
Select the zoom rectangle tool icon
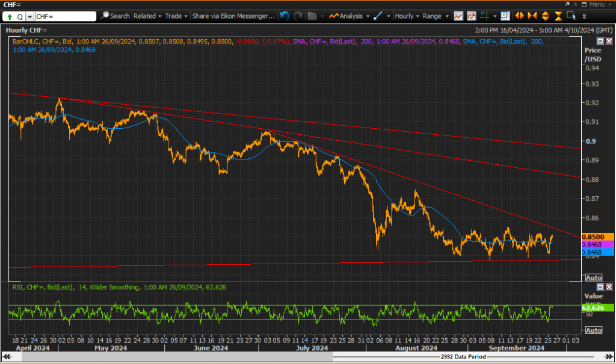[x=571, y=16]
